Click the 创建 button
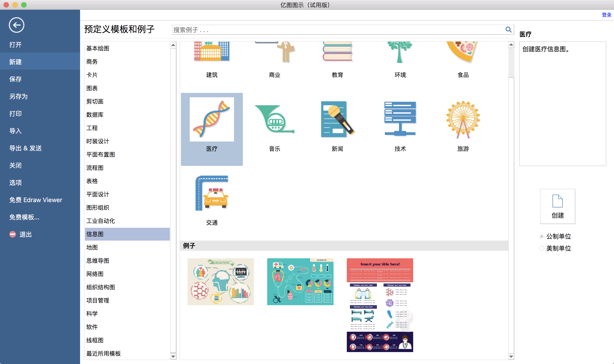Screen dimensions: 614x364 557,206
